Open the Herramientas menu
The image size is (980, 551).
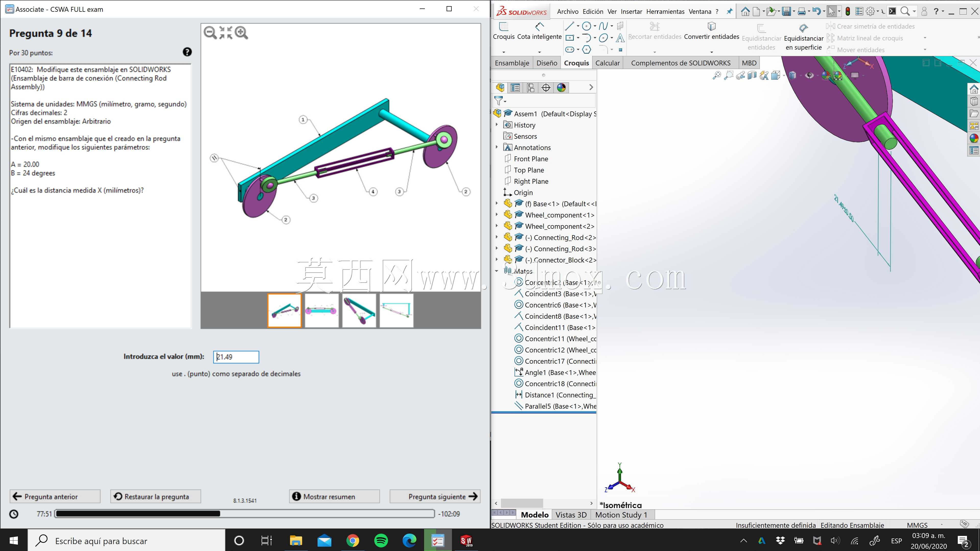(665, 12)
